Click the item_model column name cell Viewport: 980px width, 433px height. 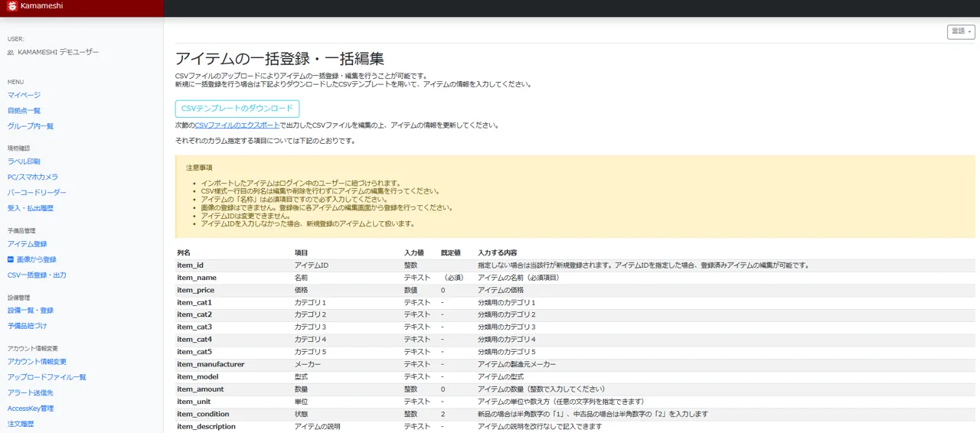pyautogui.click(x=198, y=376)
